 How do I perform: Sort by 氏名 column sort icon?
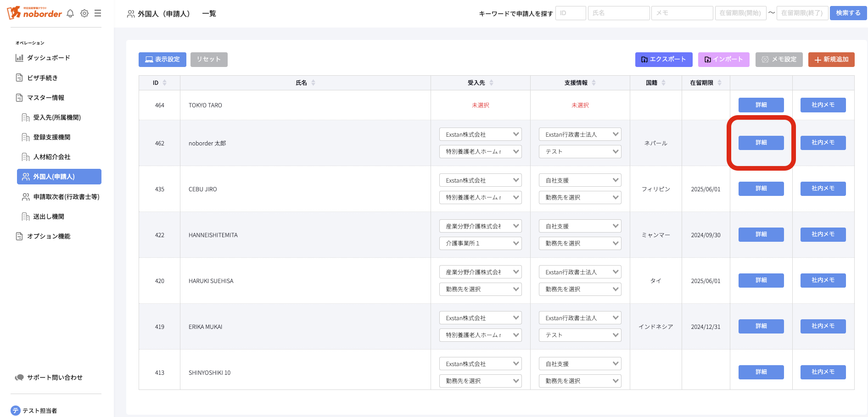tap(313, 83)
